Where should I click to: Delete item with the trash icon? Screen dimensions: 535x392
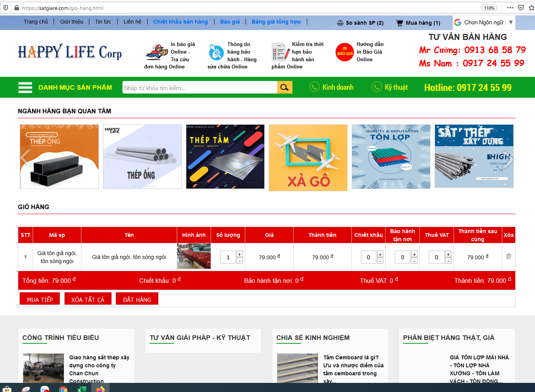[x=508, y=256]
